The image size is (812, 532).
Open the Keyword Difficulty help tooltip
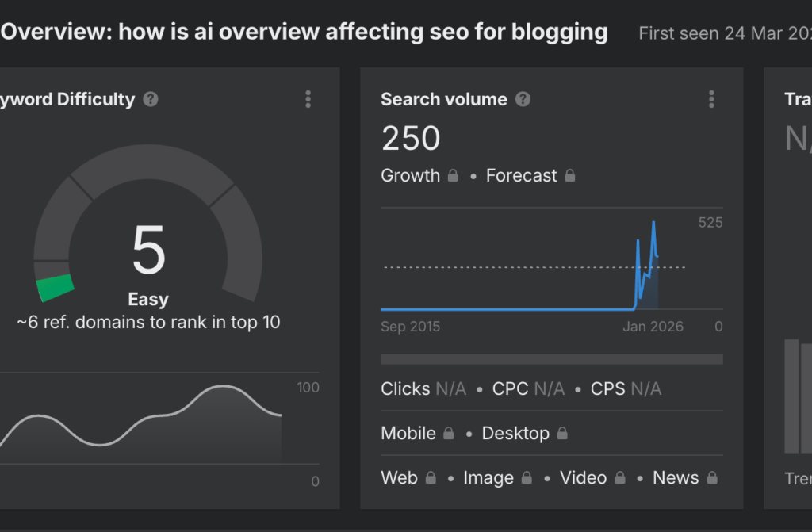[x=152, y=99]
